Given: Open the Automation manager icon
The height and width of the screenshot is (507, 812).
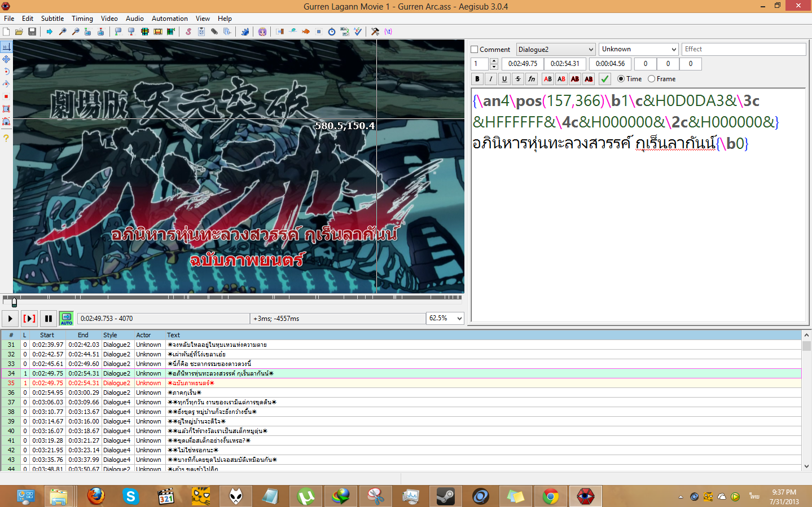Looking at the screenshot, I should pyautogui.click(x=245, y=32).
